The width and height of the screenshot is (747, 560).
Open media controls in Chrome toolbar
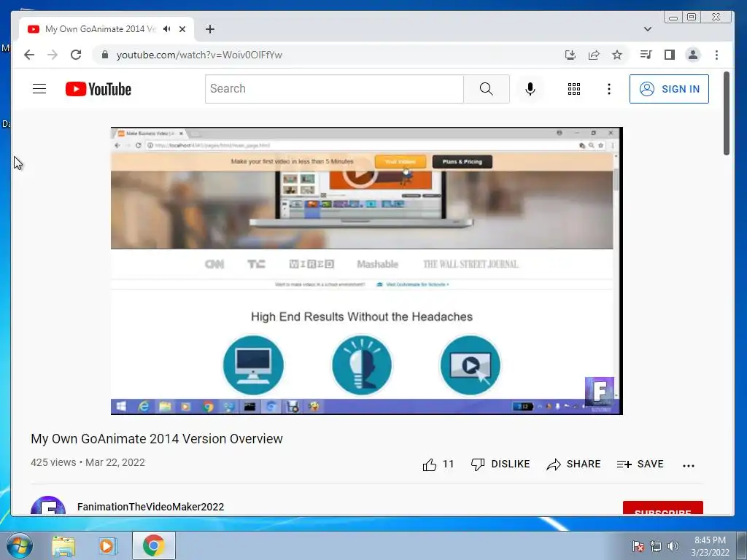click(646, 55)
